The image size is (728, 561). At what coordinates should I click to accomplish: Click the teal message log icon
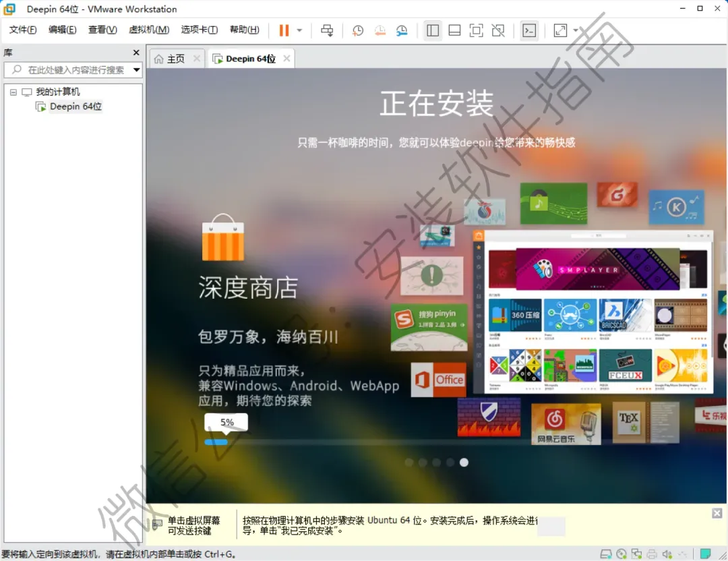(705, 554)
